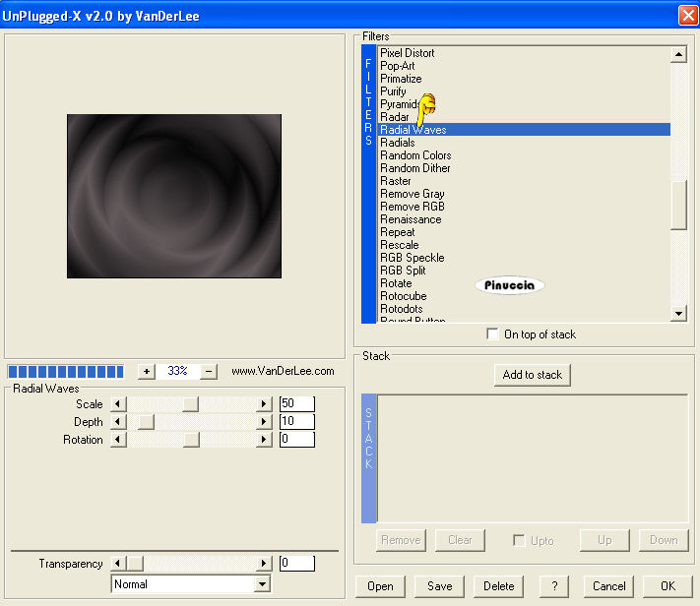Toggle the Upto checkbox

pyautogui.click(x=519, y=540)
